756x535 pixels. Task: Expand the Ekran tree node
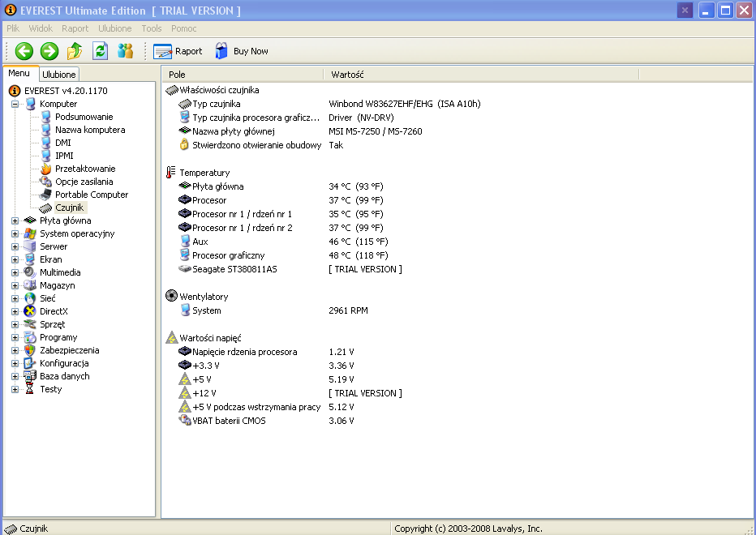[x=15, y=259]
